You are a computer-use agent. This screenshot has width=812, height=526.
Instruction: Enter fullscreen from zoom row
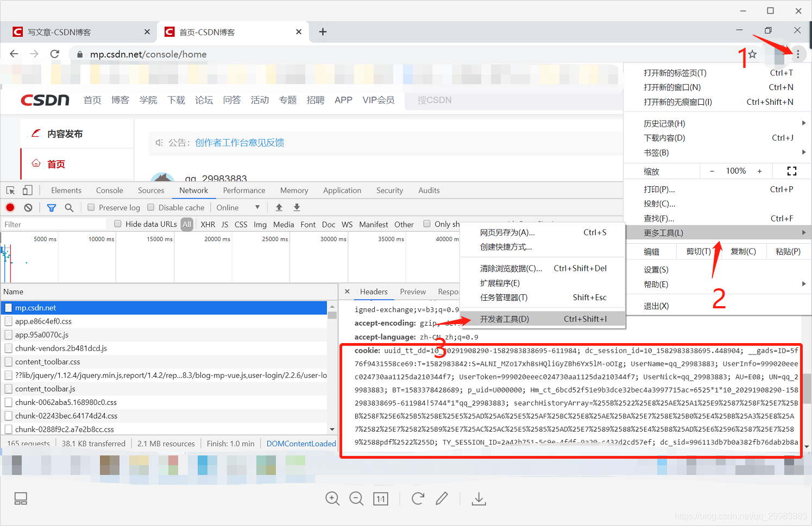[x=792, y=171]
